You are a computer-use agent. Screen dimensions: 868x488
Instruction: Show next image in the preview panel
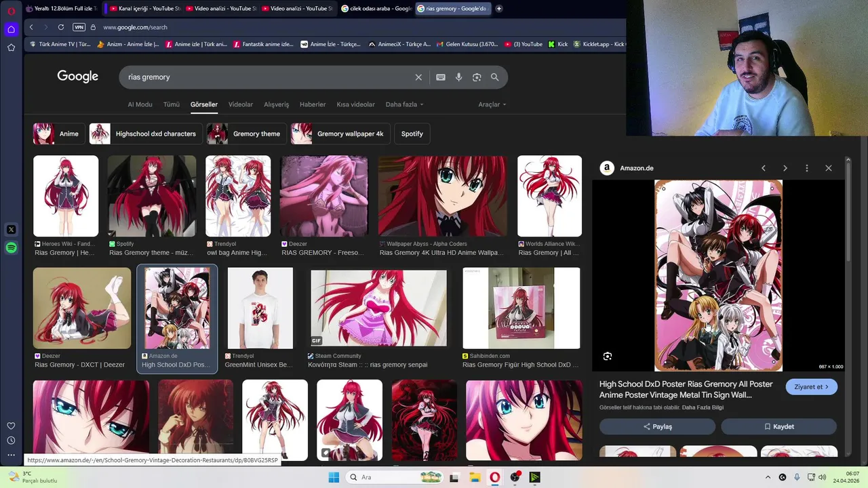click(785, 168)
